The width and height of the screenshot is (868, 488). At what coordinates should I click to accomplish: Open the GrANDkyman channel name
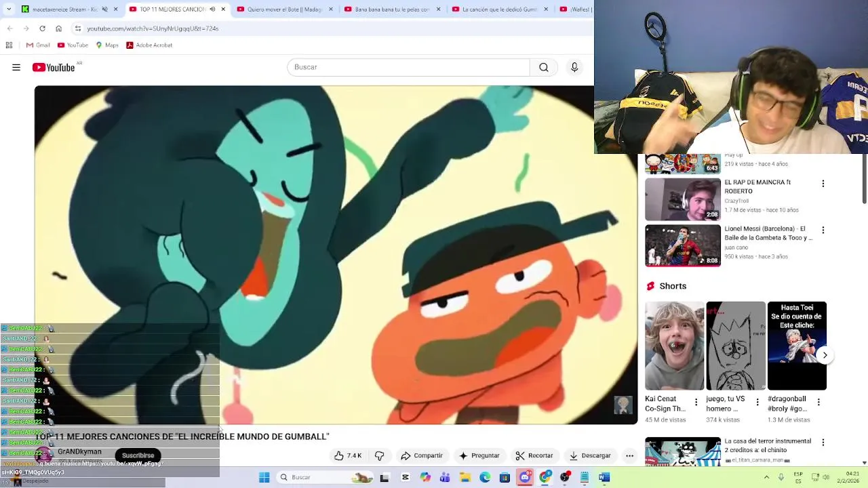tap(79, 451)
